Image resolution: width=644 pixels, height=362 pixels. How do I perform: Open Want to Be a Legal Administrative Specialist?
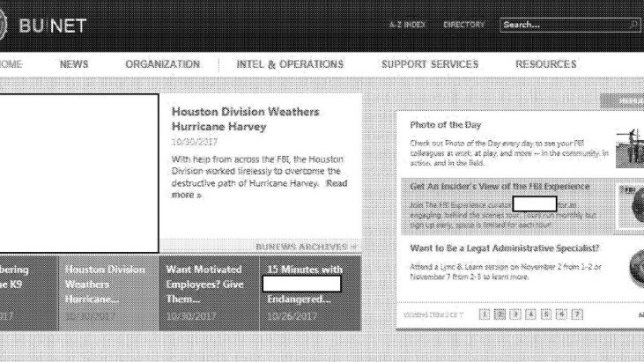pyautogui.click(x=504, y=247)
